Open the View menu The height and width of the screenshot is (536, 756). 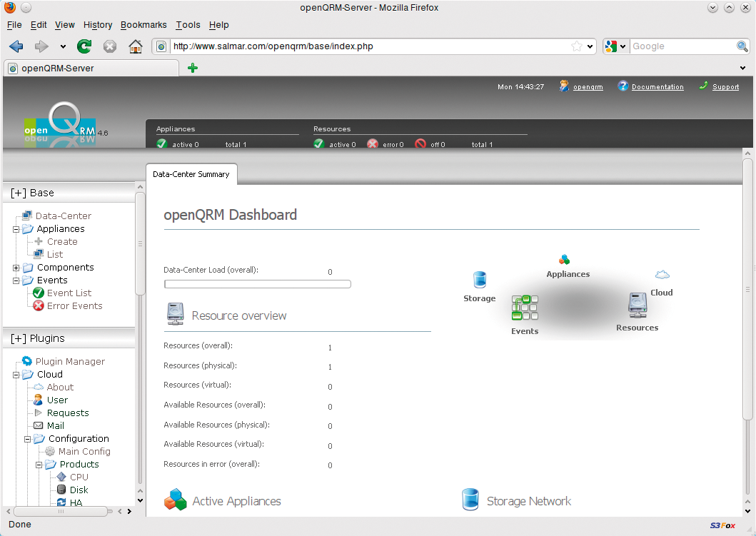pyautogui.click(x=65, y=24)
